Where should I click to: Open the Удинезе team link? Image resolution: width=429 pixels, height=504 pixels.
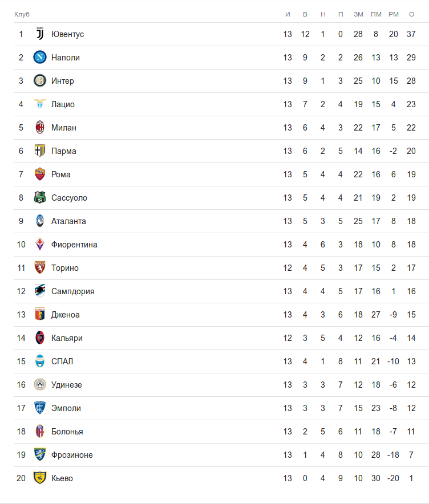click(66, 385)
